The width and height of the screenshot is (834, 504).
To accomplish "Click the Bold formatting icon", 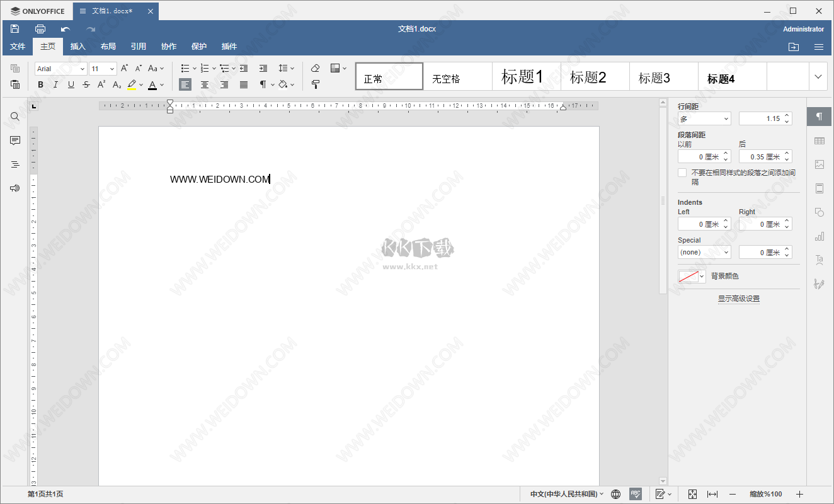I will (41, 85).
